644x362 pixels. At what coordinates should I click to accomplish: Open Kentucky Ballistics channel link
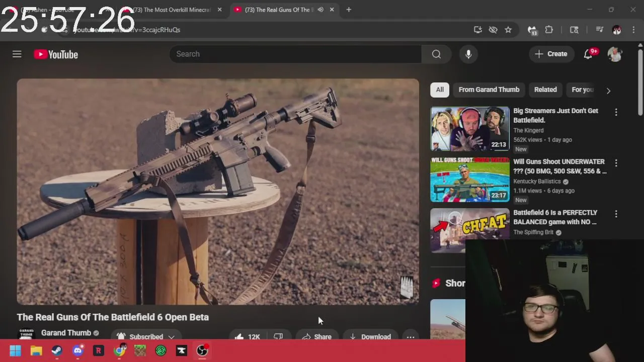pyautogui.click(x=537, y=181)
